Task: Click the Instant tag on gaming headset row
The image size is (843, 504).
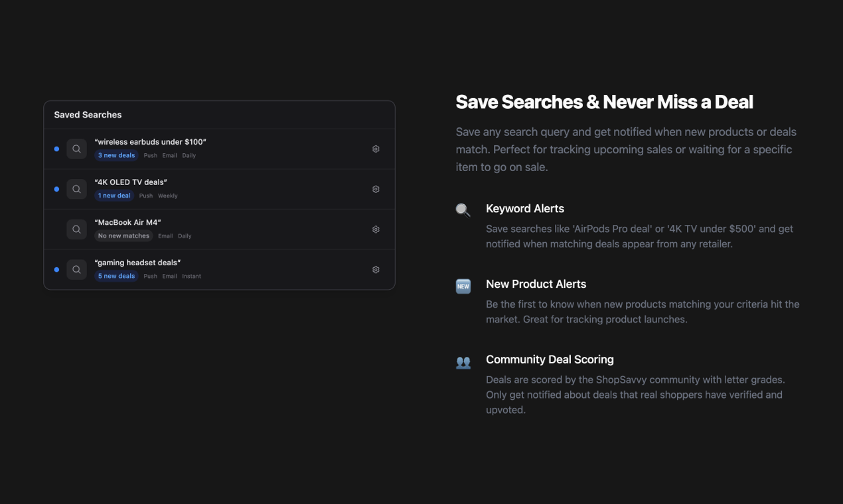Action: point(191,277)
